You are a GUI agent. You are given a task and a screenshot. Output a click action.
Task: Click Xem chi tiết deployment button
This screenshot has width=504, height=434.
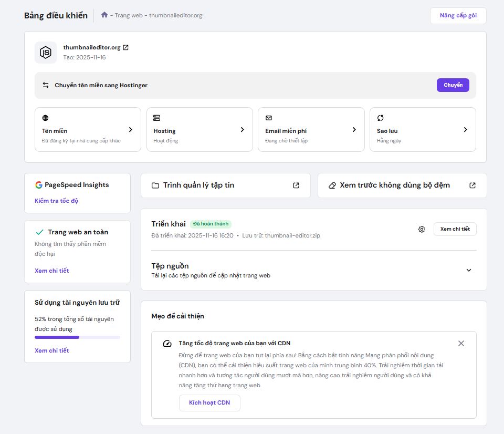(455, 229)
